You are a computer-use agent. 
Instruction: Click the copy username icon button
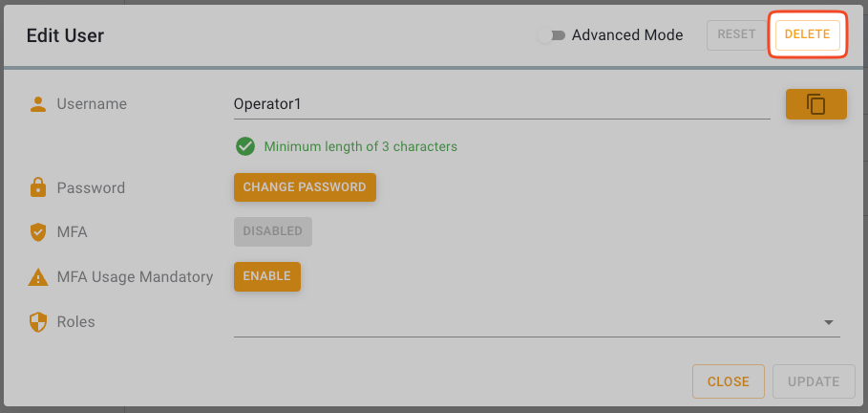(815, 104)
